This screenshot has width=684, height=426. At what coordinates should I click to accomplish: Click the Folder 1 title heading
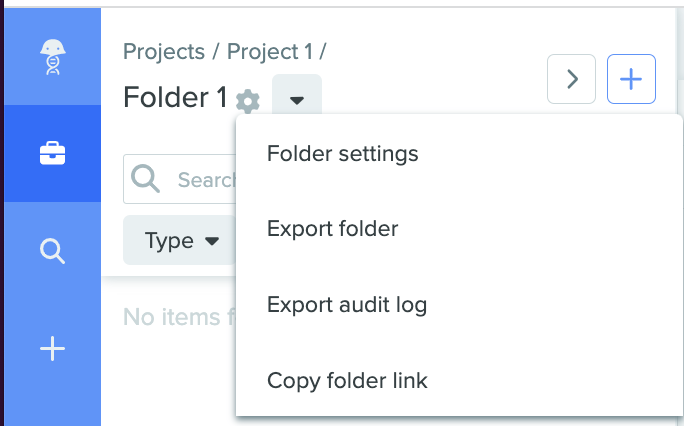[x=175, y=97]
